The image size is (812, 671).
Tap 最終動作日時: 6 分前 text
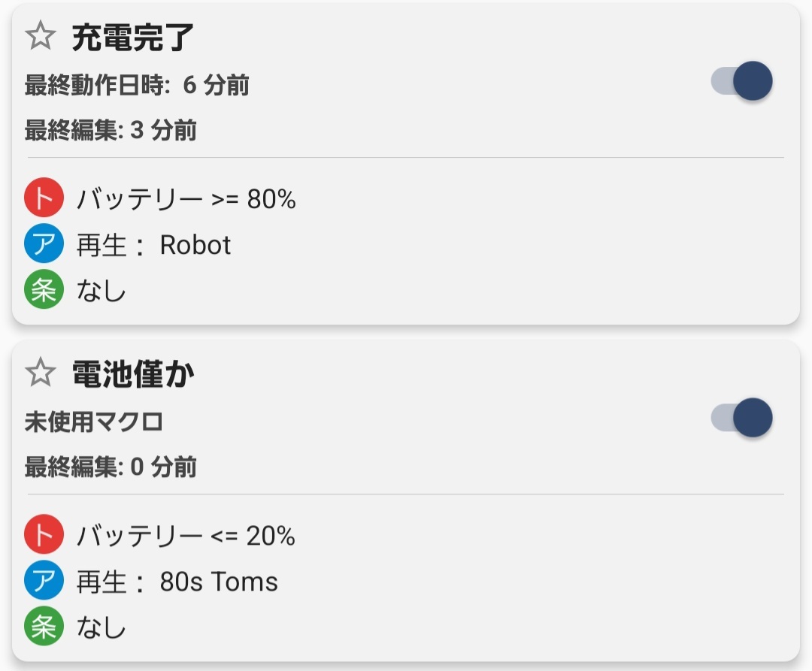point(137,86)
